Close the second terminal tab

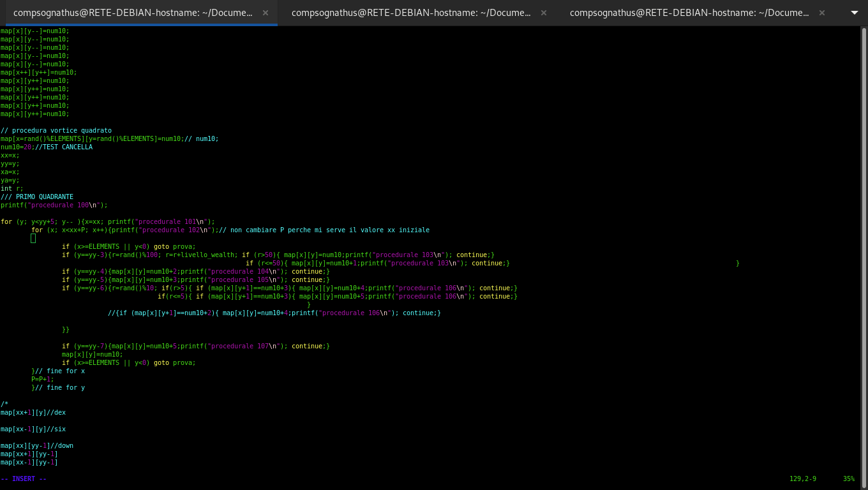[x=544, y=13]
